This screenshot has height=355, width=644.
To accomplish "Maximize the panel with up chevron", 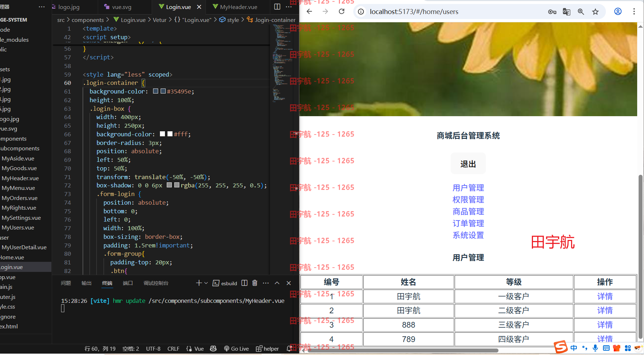I will tap(277, 283).
